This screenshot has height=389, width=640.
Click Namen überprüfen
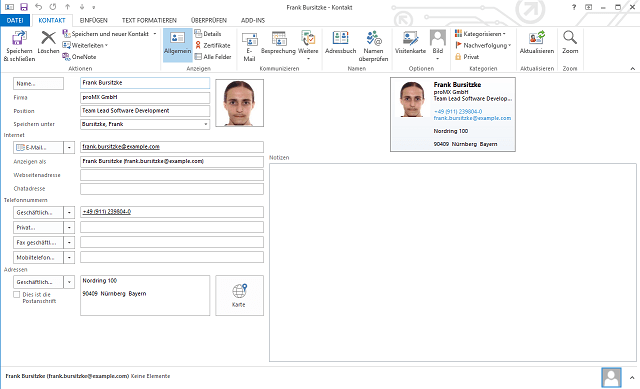pos(373,46)
